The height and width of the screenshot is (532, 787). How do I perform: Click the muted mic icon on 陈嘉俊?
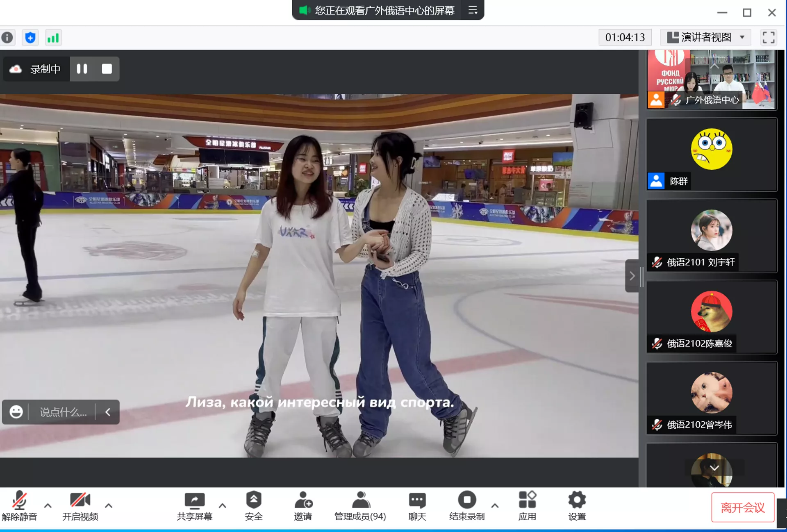click(x=657, y=343)
